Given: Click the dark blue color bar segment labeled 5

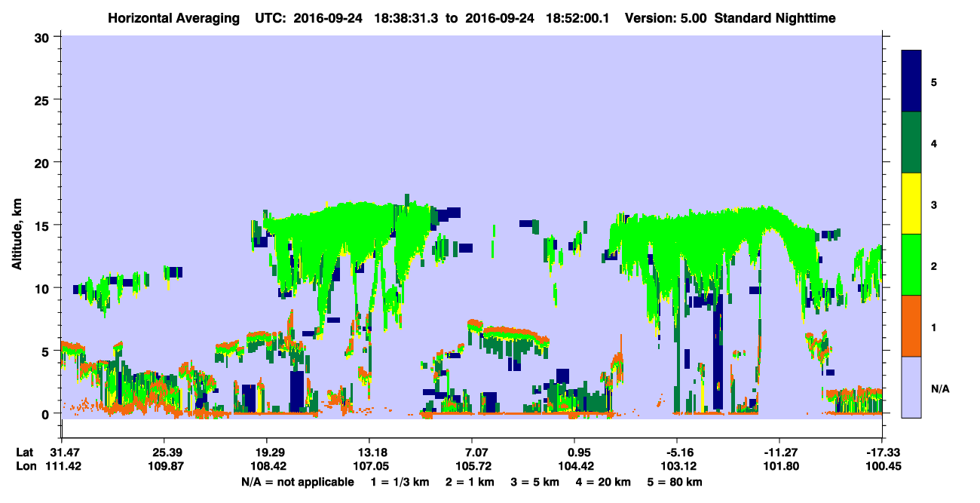Looking at the screenshot, I should click(x=911, y=81).
